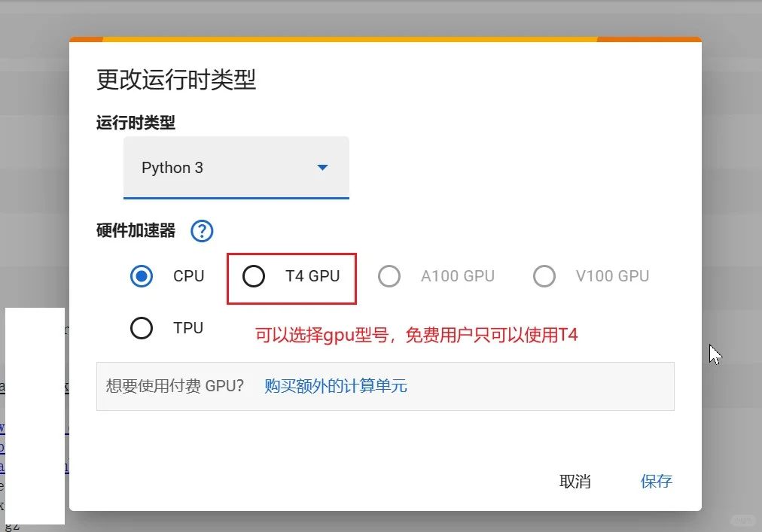Screen dimensions: 762x532
Task: Choose the T4 GPU radio button
Action: (x=254, y=276)
